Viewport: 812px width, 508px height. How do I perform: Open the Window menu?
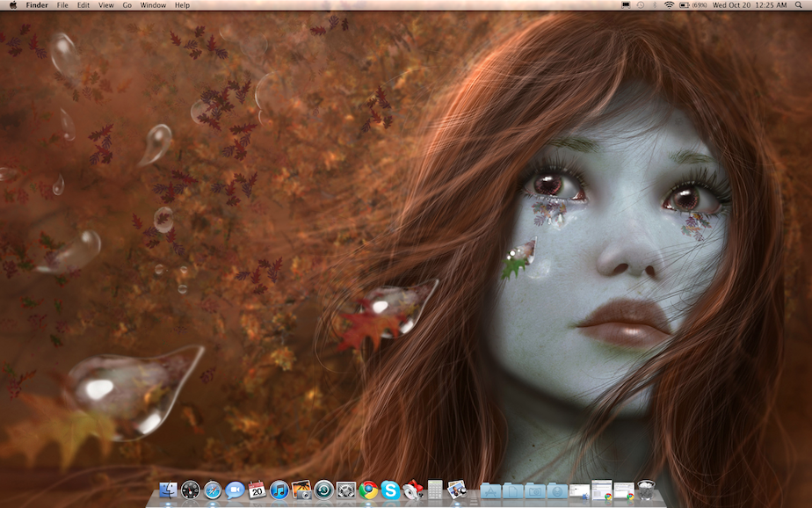pyautogui.click(x=153, y=5)
